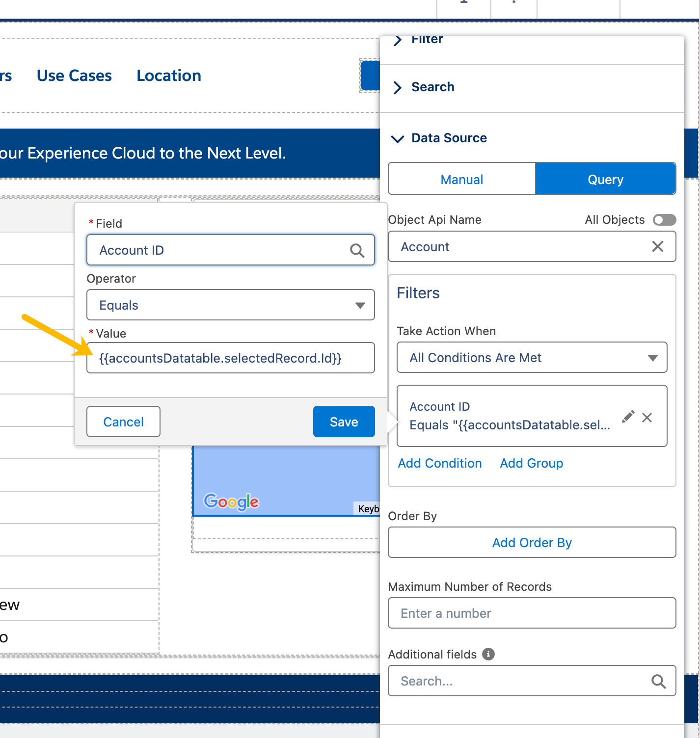Expand the Filter section
The width and height of the screenshot is (700, 738).
coord(426,40)
